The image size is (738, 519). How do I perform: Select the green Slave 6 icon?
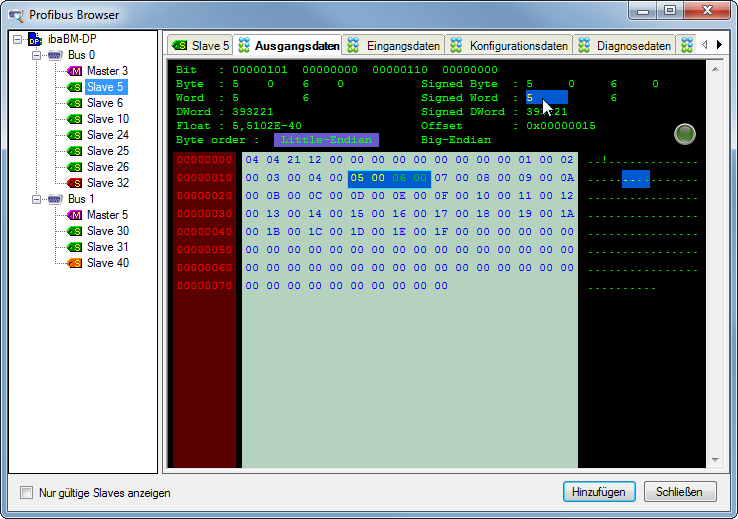(75, 103)
